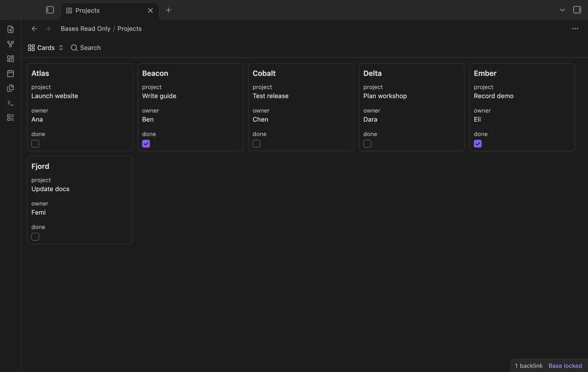Toggle done checkbox on Cobalt card
Viewport: 588px width, 372px height.
tap(256, 143)
